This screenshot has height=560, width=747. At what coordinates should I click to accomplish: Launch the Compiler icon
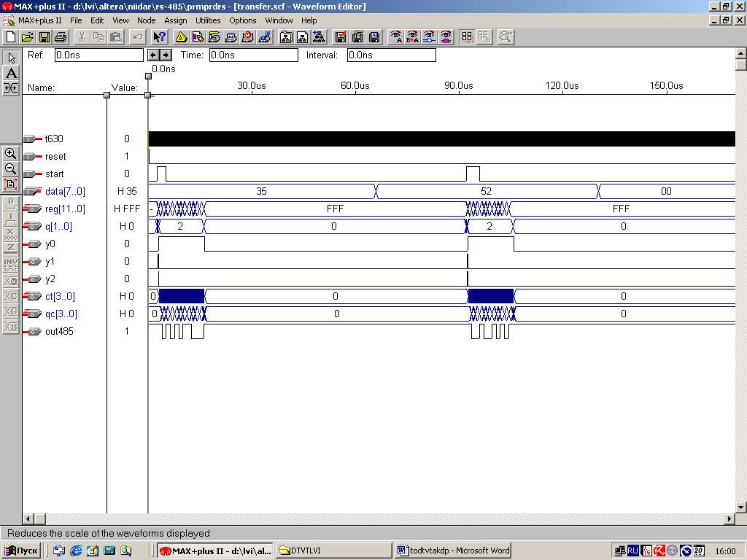click(x=214, y=37)
